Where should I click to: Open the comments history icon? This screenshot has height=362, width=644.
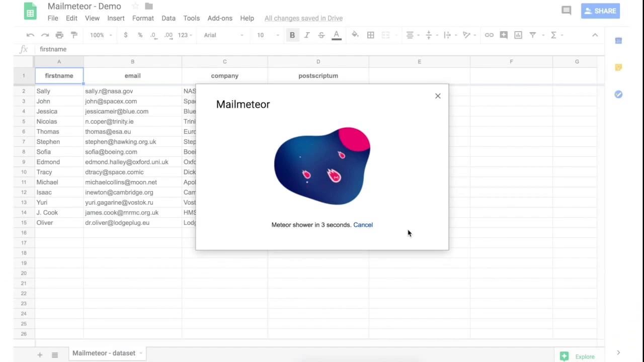pos(567,11)
